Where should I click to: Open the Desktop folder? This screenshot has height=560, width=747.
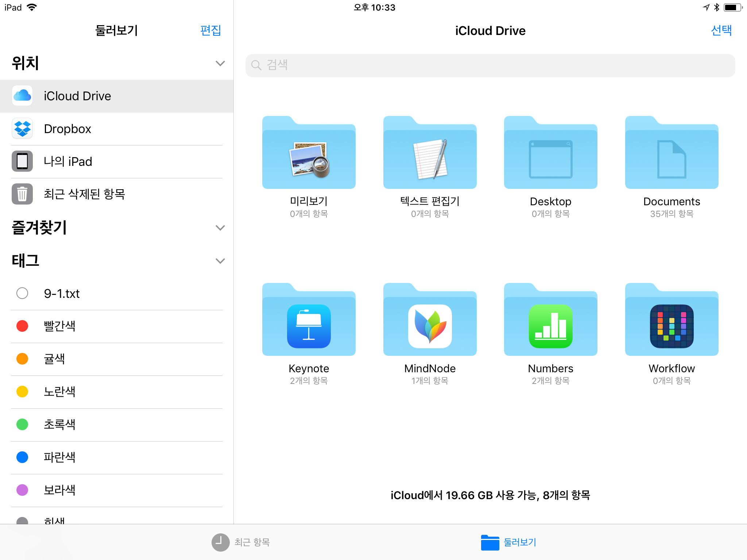point(550,152)
